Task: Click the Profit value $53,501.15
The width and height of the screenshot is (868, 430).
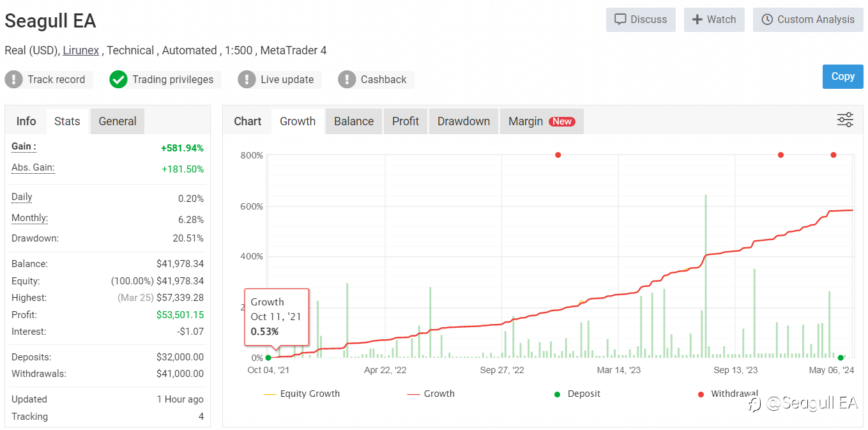Action: click(180, 315)
